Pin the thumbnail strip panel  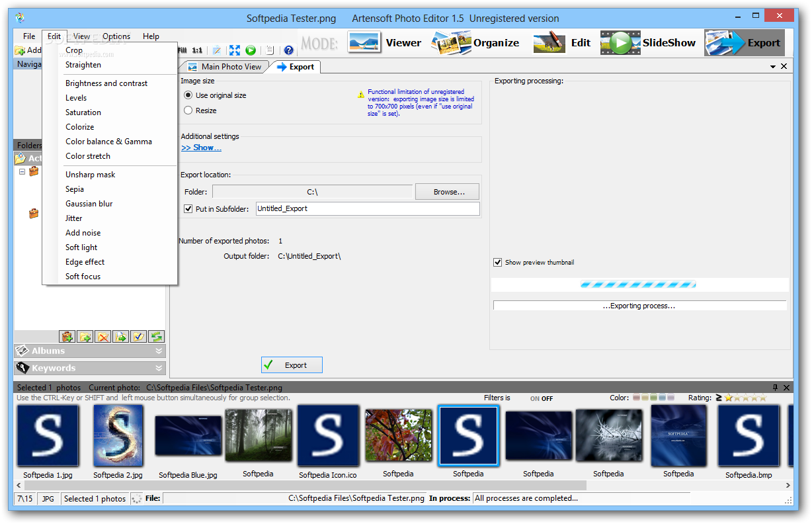pyautogui.click(x=775, y=387)
